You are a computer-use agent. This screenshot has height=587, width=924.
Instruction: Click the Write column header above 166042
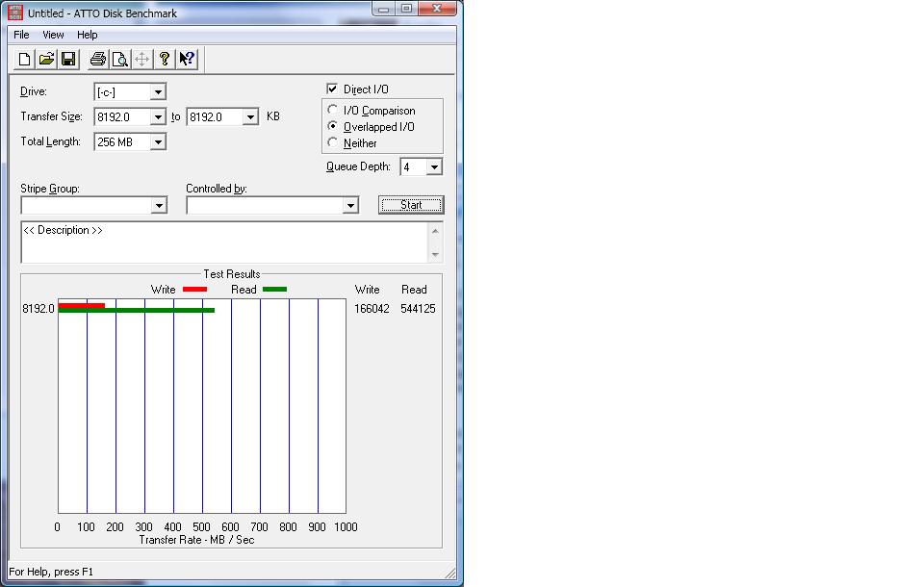(x=367, y=290)
